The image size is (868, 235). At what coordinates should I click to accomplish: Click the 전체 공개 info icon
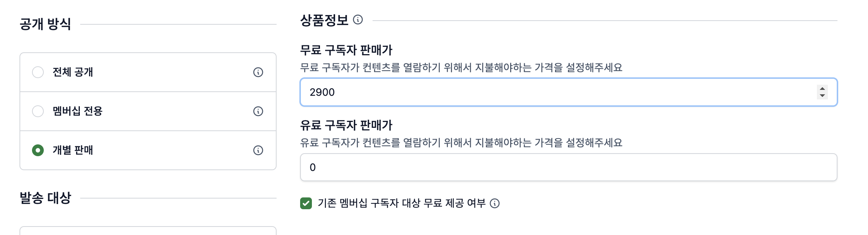click(x=258, y=72)
